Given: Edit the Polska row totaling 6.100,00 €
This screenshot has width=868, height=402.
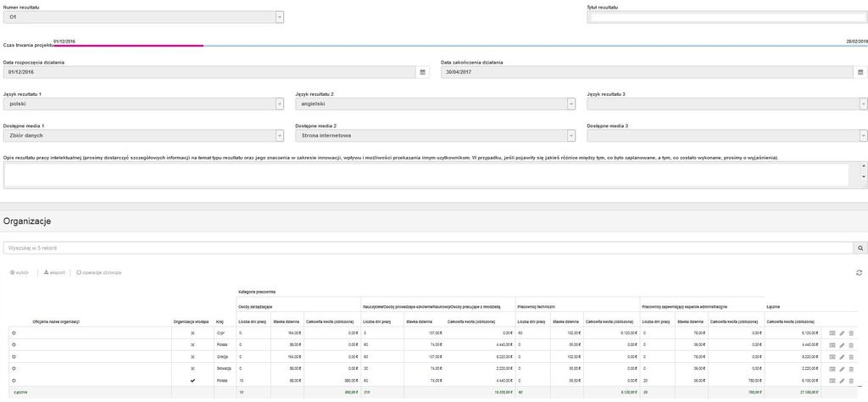Looking at the screenshot, I should click(x=842, y=381).
